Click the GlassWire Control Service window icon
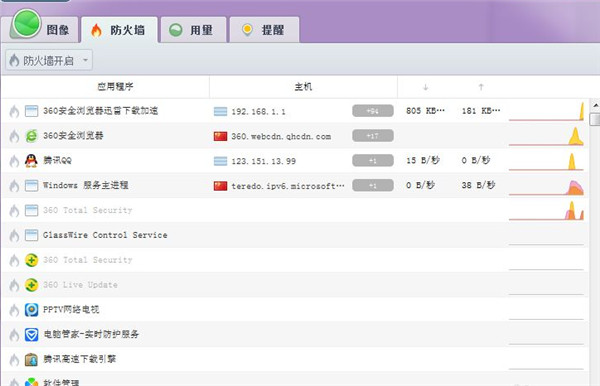This screenshot has height=386, width=600. [x=31, y=235]
